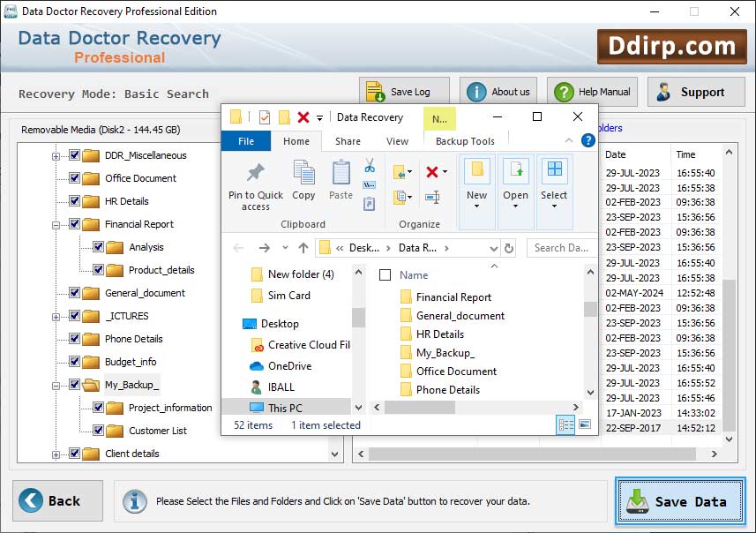Click the Cut scissors icon
This screenshot has width=756, height=533.
click(370, 166)
